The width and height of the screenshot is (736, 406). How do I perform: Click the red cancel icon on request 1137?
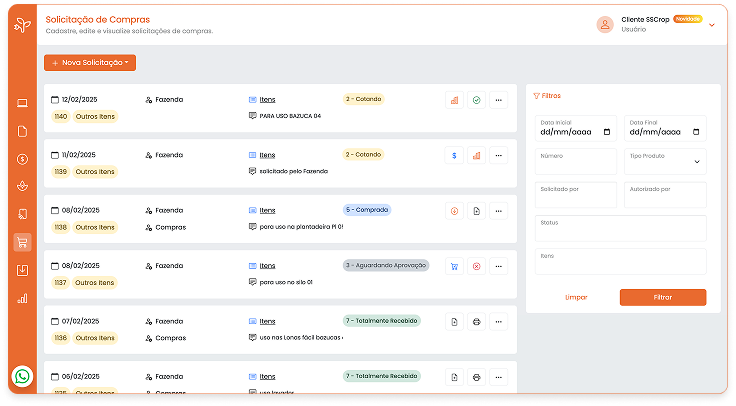476,266
